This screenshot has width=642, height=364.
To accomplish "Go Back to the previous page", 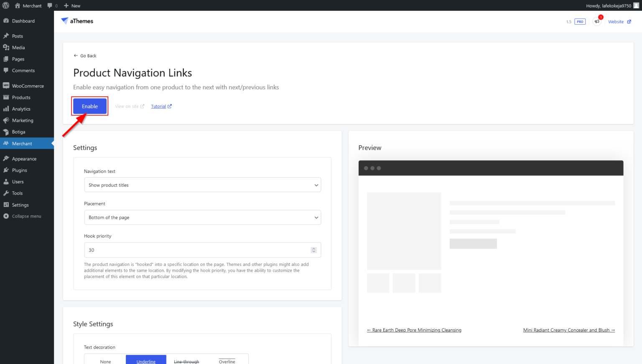I will pos(85,56).
